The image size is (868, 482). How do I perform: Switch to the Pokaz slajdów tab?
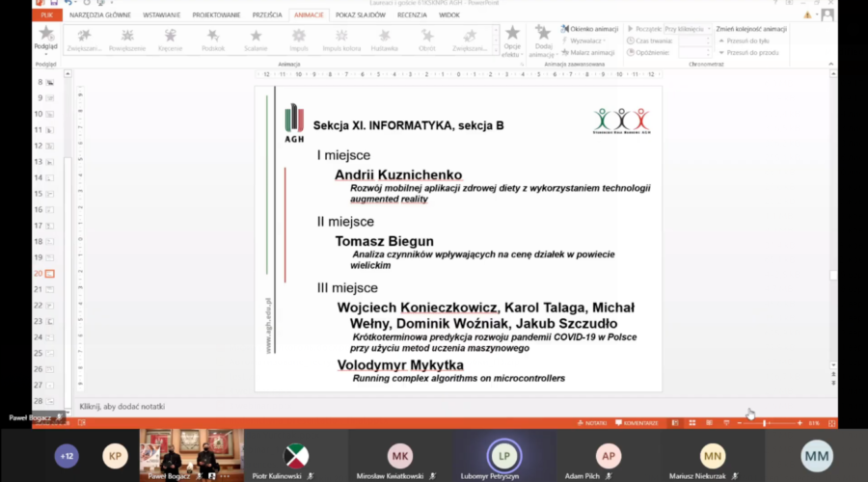coord(359,15)
